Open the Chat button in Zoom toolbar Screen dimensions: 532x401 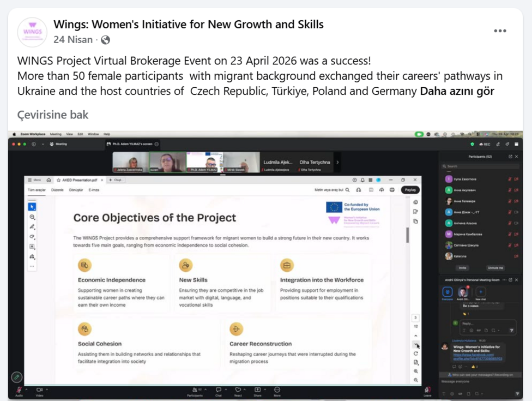(219, 391)
